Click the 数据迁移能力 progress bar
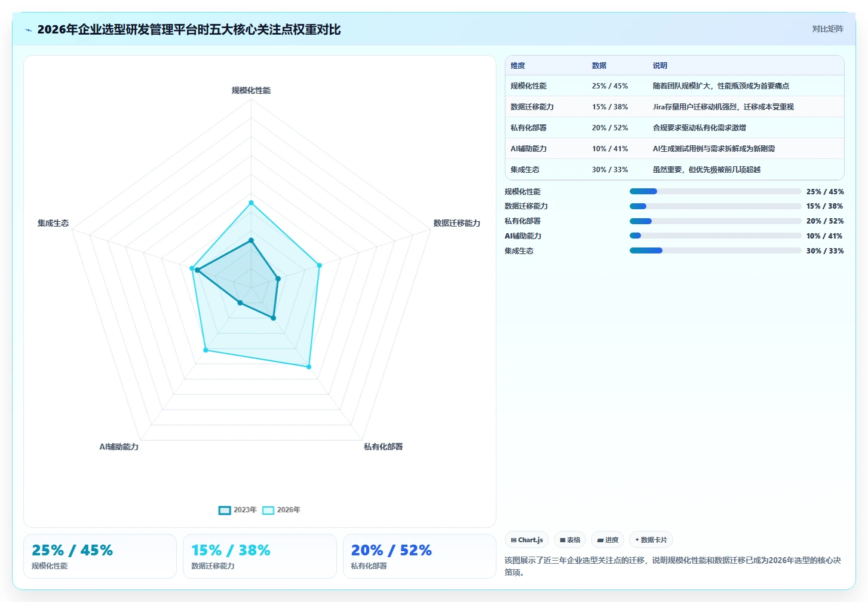This screenshot has width=868, height=602. [715, 206]
